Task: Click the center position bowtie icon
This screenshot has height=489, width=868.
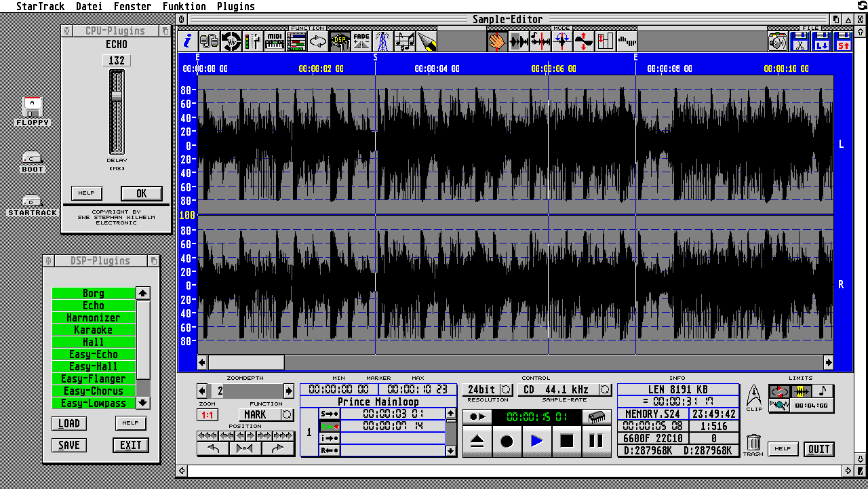Action: tap(245, 448)
